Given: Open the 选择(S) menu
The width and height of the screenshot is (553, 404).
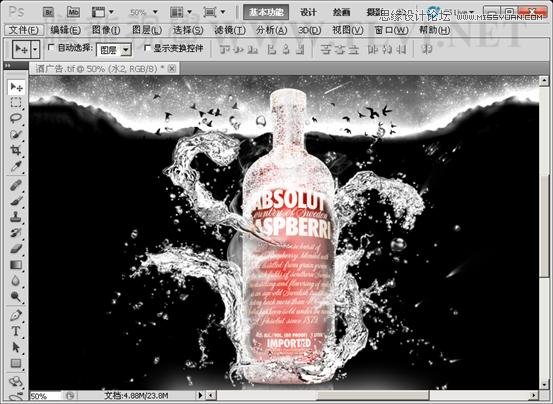Looking at the screenshot, I should pyautogui.click(x=188, y=30).
